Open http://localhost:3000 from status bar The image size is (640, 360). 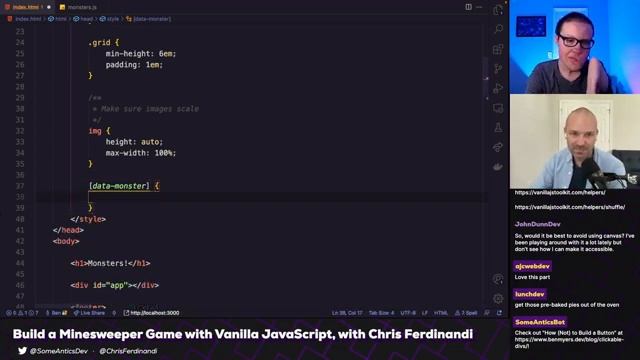click(x=151, y=313)
